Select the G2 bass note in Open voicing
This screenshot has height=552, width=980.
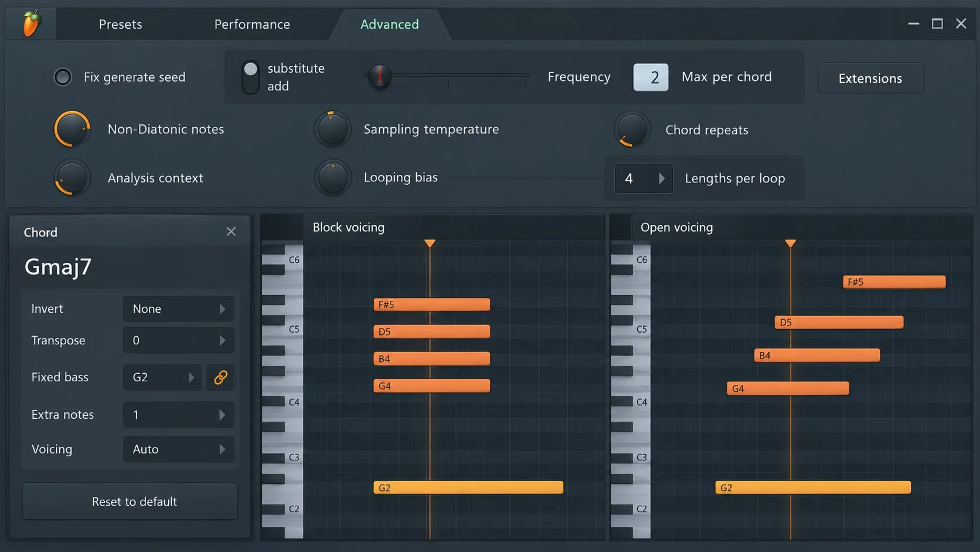[814, 487]
